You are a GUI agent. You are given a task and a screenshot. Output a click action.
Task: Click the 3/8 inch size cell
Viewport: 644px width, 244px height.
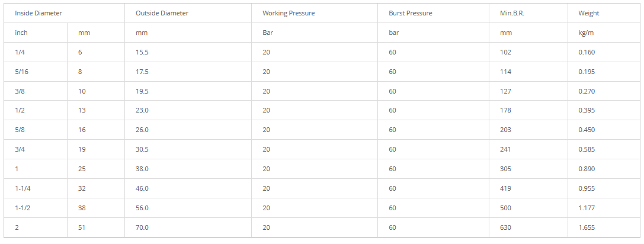click(x=21, y=91)
